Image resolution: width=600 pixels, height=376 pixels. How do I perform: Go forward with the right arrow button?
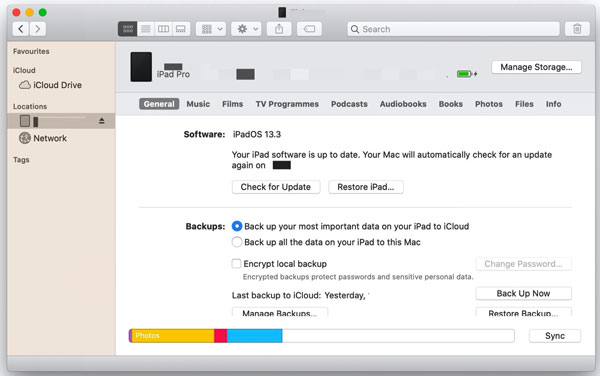tap(38, 29)
